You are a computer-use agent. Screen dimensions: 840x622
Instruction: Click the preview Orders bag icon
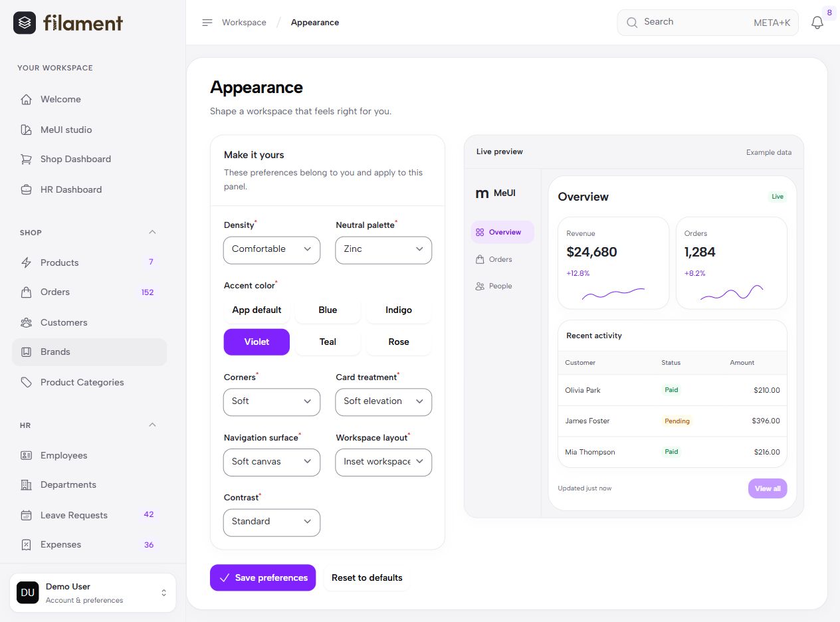[480, 259]
